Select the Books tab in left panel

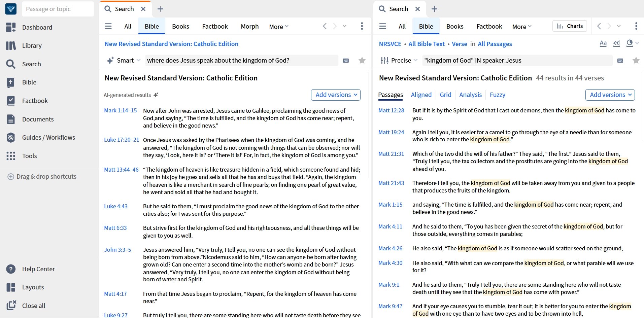[180, 27]
